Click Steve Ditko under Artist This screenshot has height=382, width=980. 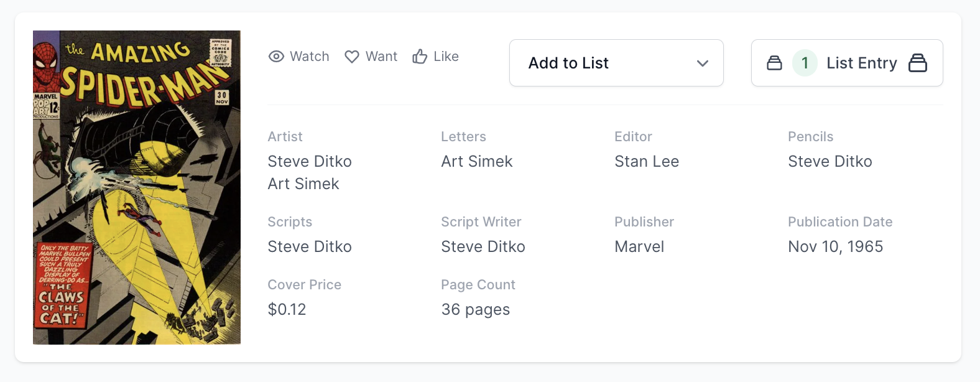310,162
